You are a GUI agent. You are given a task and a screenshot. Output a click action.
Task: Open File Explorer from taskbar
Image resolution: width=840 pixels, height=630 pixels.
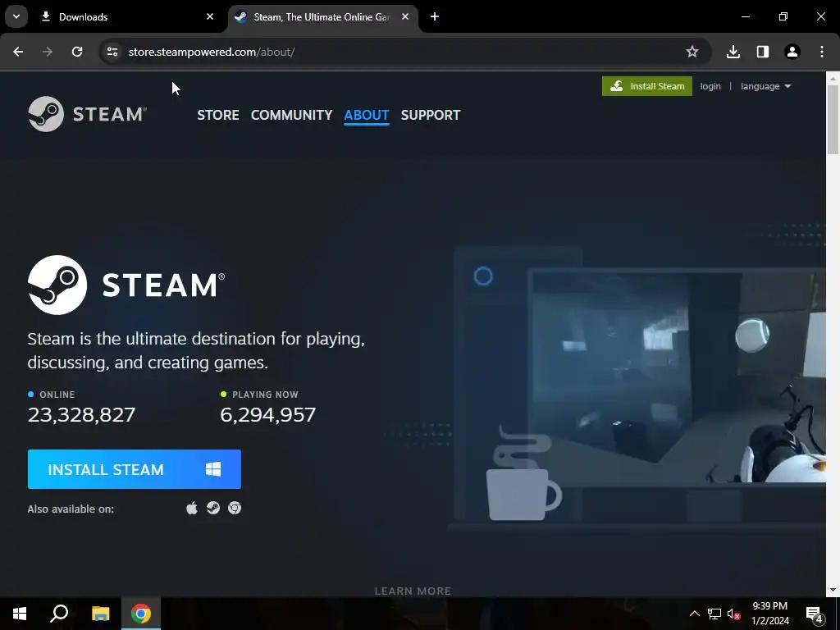100,614
